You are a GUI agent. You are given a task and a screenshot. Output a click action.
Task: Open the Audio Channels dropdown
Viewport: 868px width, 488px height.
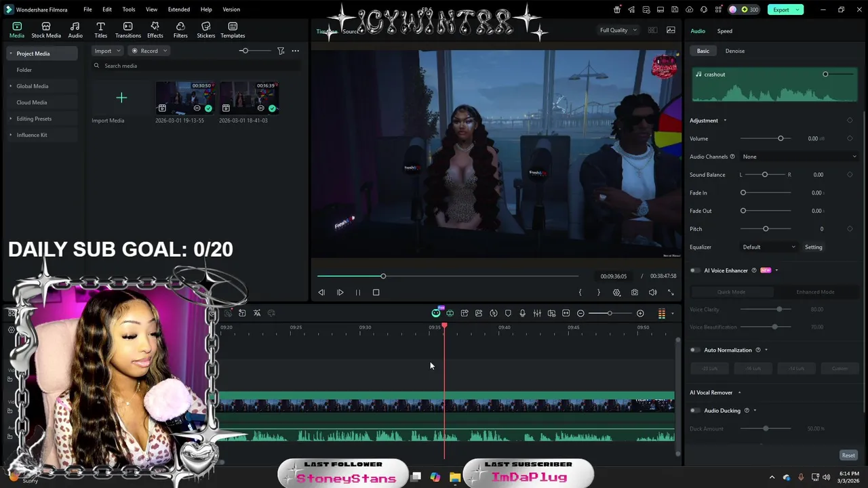[799, 157]
